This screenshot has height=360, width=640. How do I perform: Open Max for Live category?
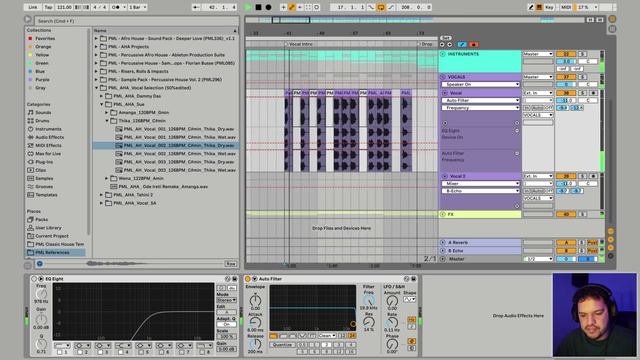48,153
